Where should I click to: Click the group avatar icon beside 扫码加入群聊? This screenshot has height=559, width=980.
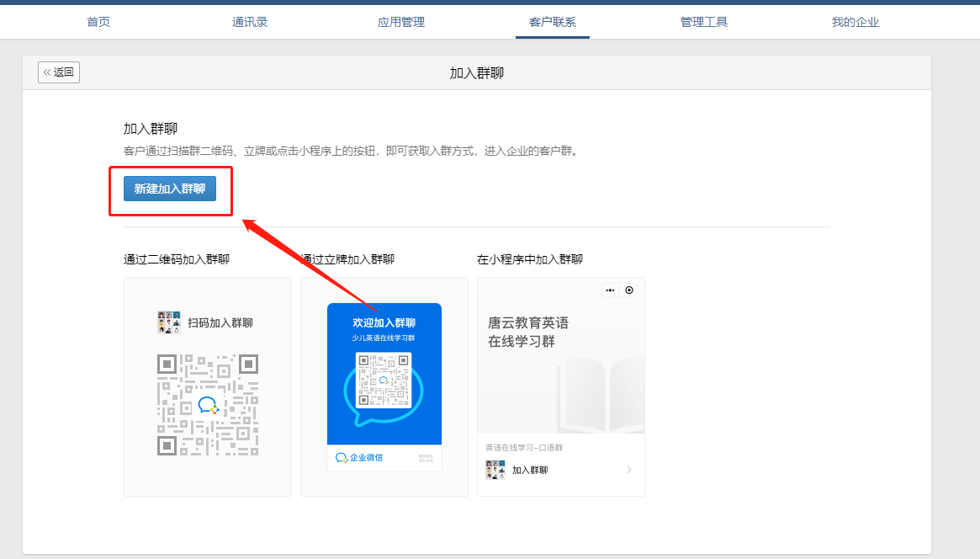(x=169, y=322)
